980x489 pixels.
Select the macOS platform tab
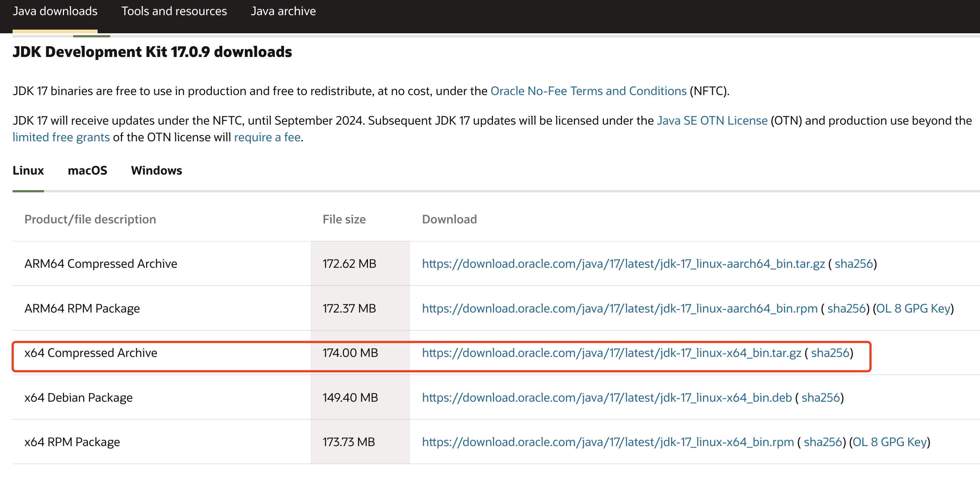pos(87,170)
